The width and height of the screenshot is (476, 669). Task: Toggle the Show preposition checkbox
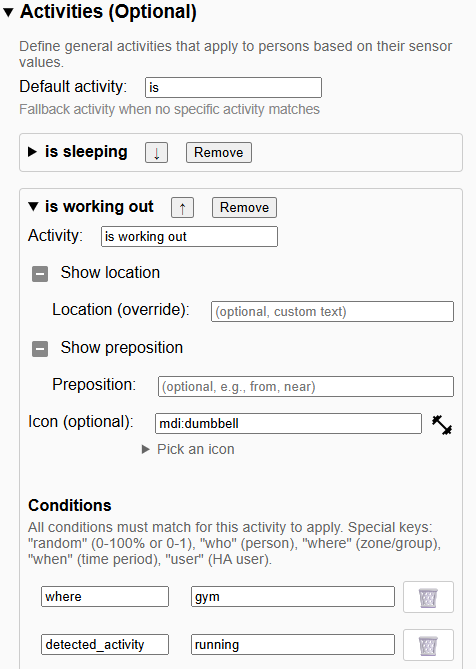[40, 349]
